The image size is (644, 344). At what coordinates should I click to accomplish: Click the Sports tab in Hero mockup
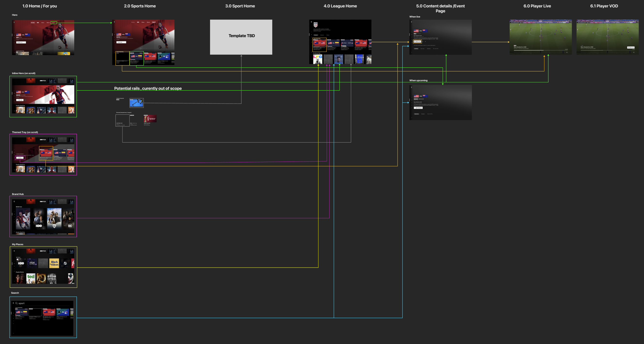(x=54, y=23)
